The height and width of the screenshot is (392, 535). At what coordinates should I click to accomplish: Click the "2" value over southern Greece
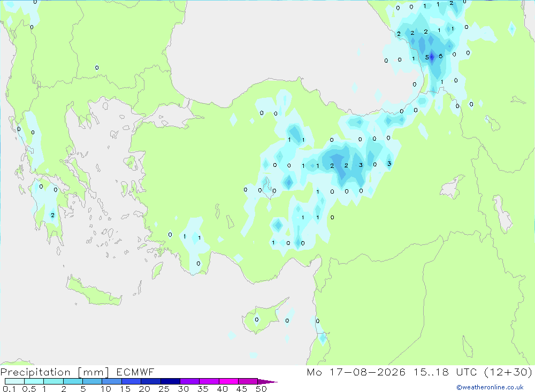[52, 216]
